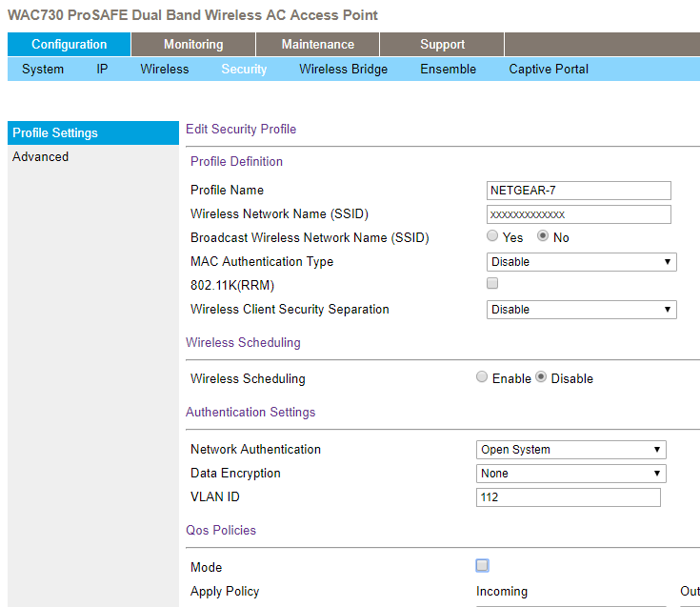Click the Qos Policies section title

[221, 530]
